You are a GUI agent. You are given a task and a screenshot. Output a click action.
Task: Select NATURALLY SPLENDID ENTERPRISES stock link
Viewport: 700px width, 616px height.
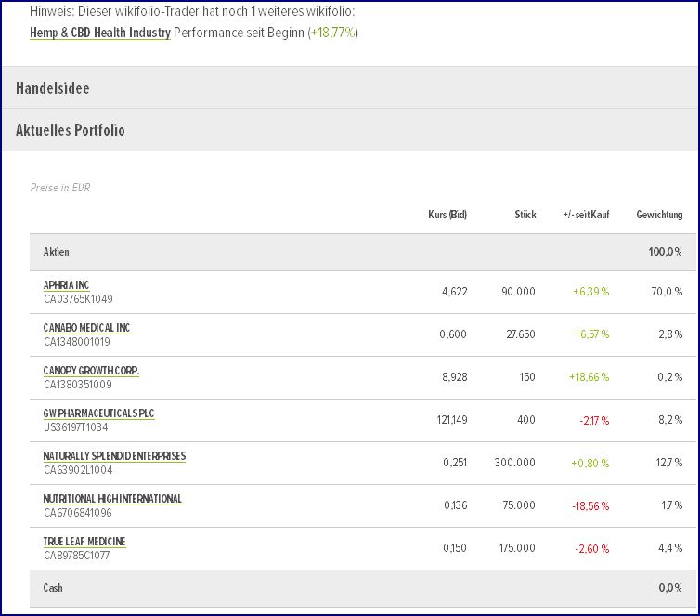click(114, 456)
